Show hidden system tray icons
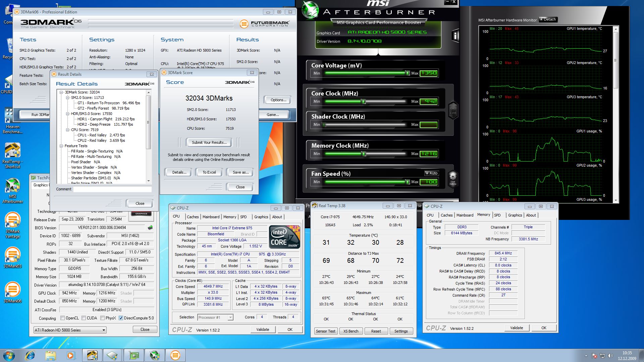644x362 pixels. pyautogui.click(x=586, y=356)
